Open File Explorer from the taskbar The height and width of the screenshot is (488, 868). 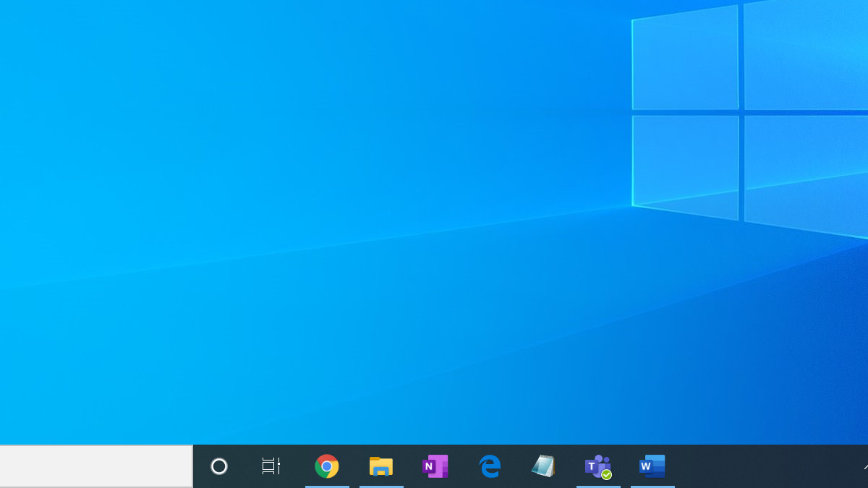tap(381, 466)
